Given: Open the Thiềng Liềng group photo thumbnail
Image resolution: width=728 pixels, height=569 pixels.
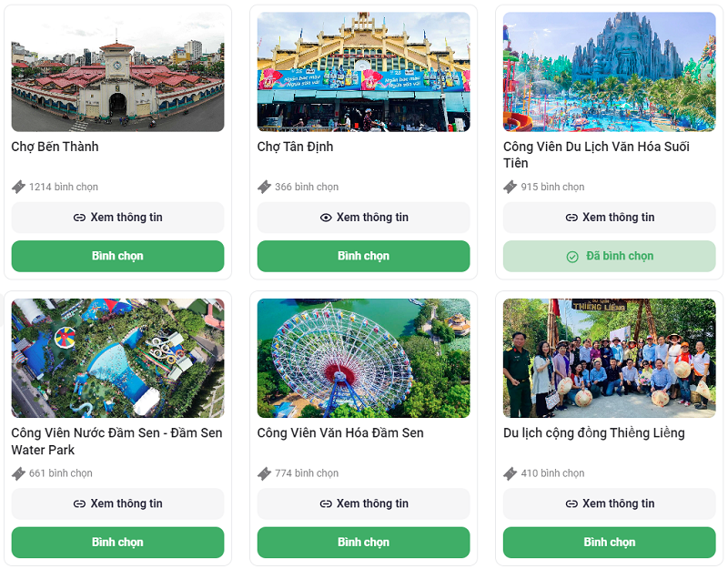Looking at the screenshot, I should (x=609, y=358).
